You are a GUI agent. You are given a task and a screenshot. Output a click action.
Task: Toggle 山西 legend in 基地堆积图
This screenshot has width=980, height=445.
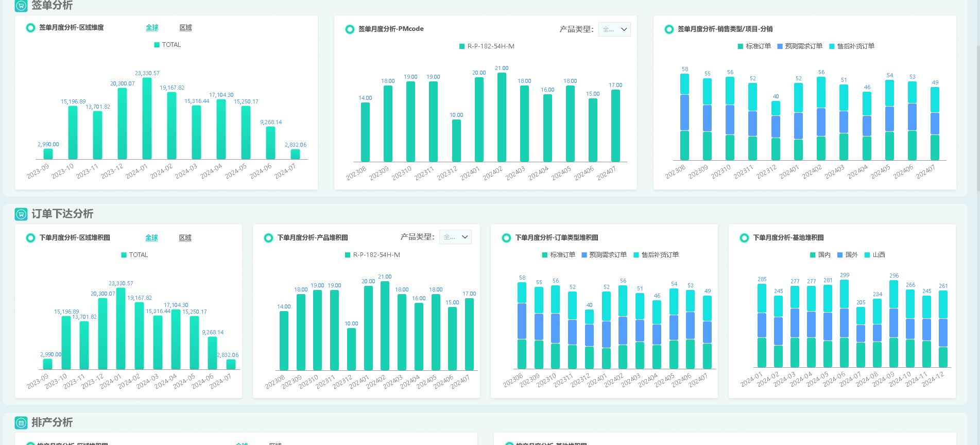pyautogui.click(x=875, y=255)
